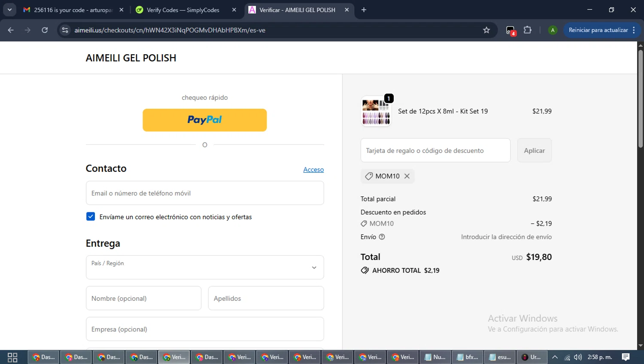Remove the MOM10 discount code
This screenshot has height=364, width=644.
[x=407, y=176]
